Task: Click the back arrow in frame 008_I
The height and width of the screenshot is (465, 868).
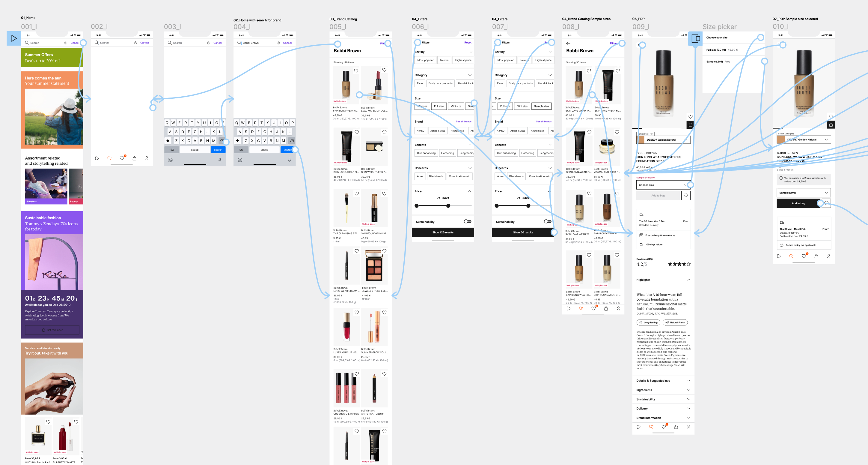Action: point(568,43)
